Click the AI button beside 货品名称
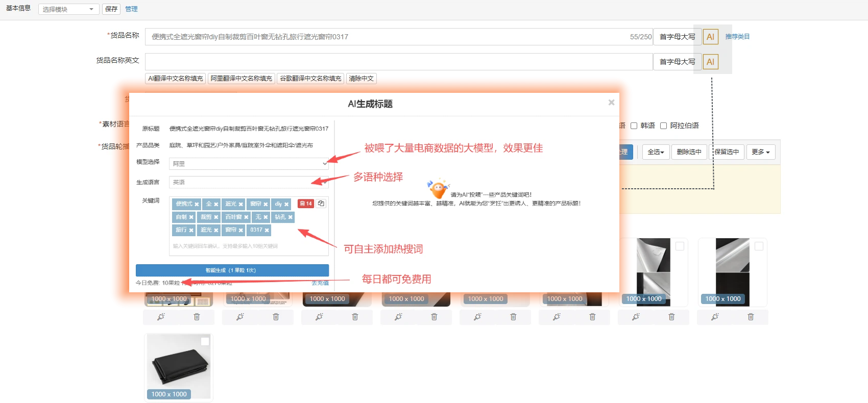 (710, 37)
